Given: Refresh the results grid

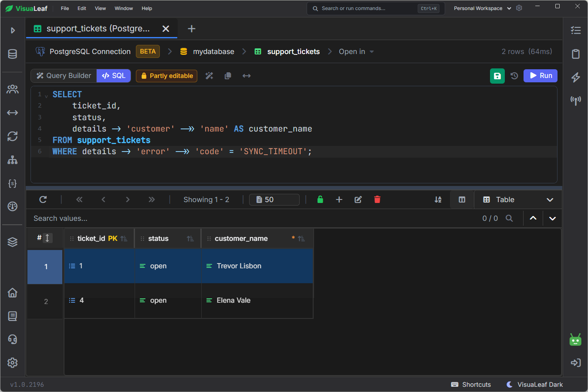Looking at the screenshot, I should click(43, 199).
